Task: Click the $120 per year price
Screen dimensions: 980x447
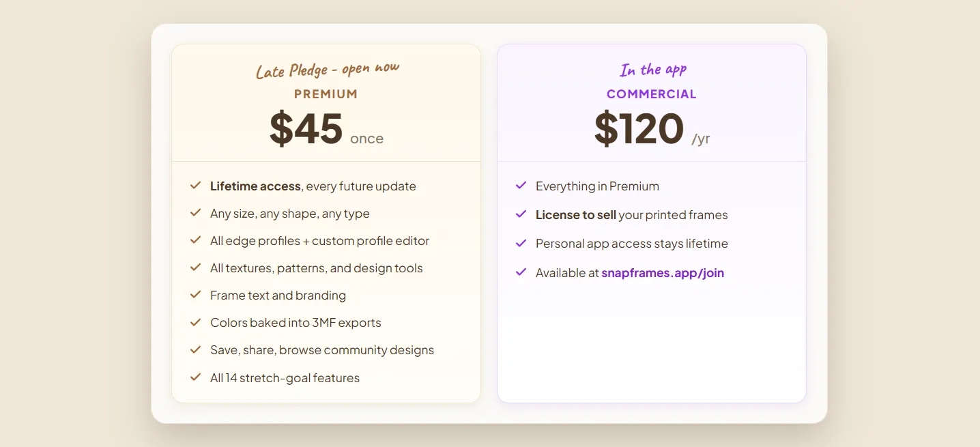Action: (652, 129)
